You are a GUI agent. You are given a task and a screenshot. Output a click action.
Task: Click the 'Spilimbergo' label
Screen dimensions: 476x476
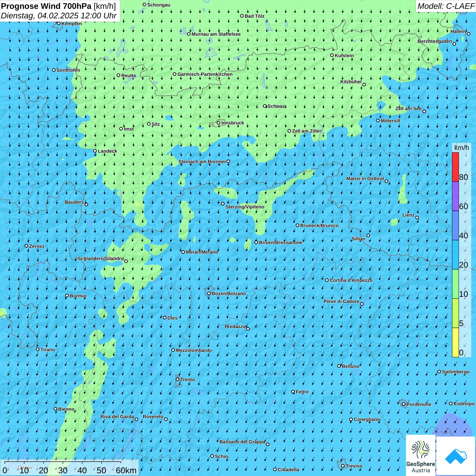click(456, 372)
